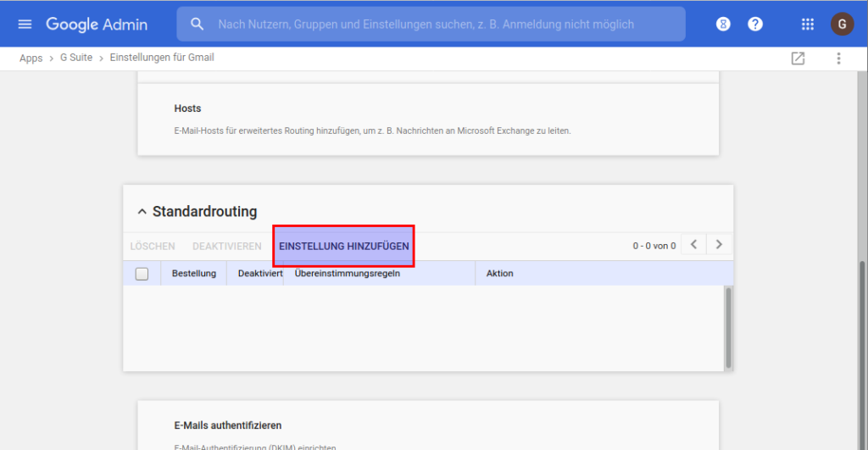Click the search field in top bar
The height and width of the screenshot is (450, 868).
tap(431, 24)
